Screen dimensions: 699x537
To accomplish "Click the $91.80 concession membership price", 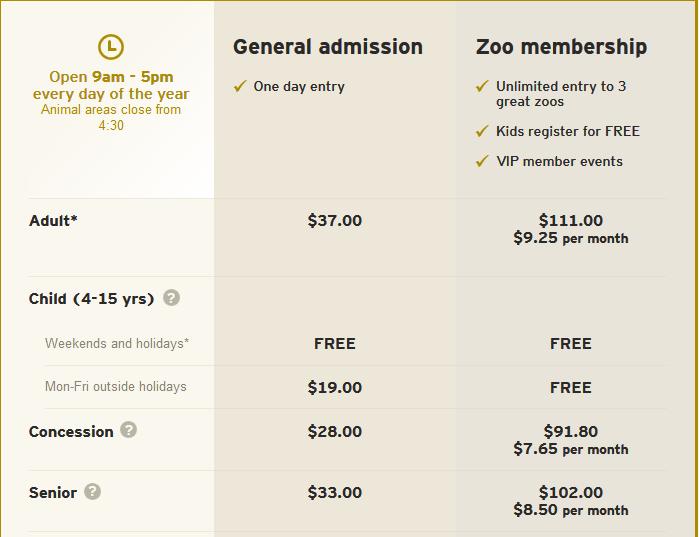I will (x=571, y=431).
